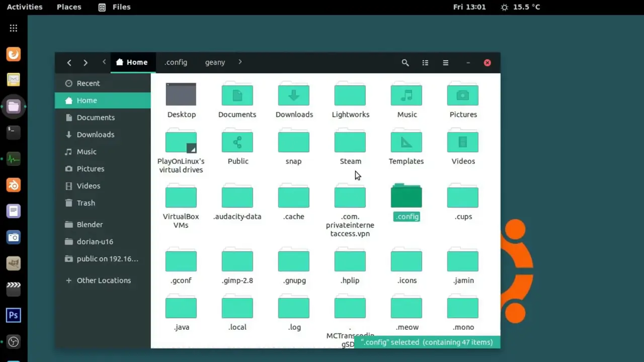Open Show Applications grid in dock
Viewport: 644px width, 362px height.
14,28
